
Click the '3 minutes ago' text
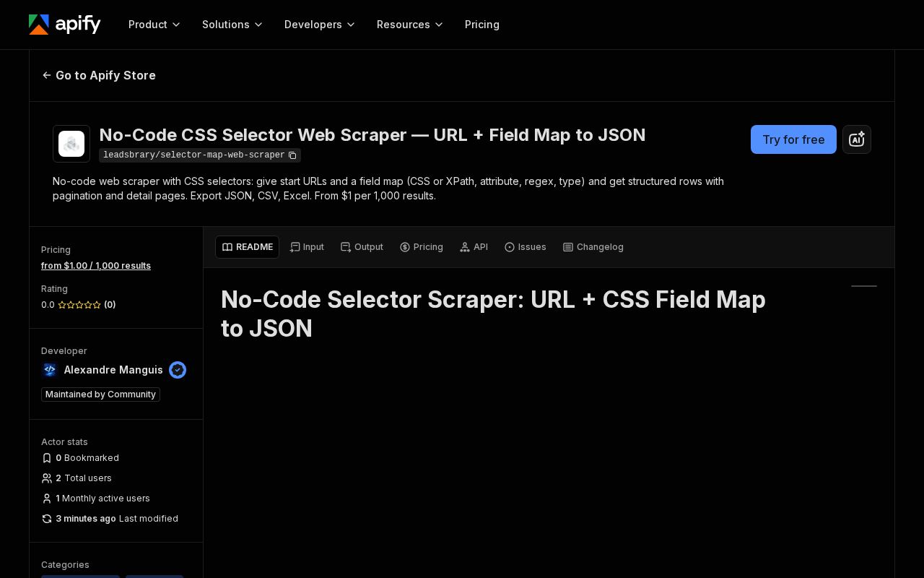(86, 519)
